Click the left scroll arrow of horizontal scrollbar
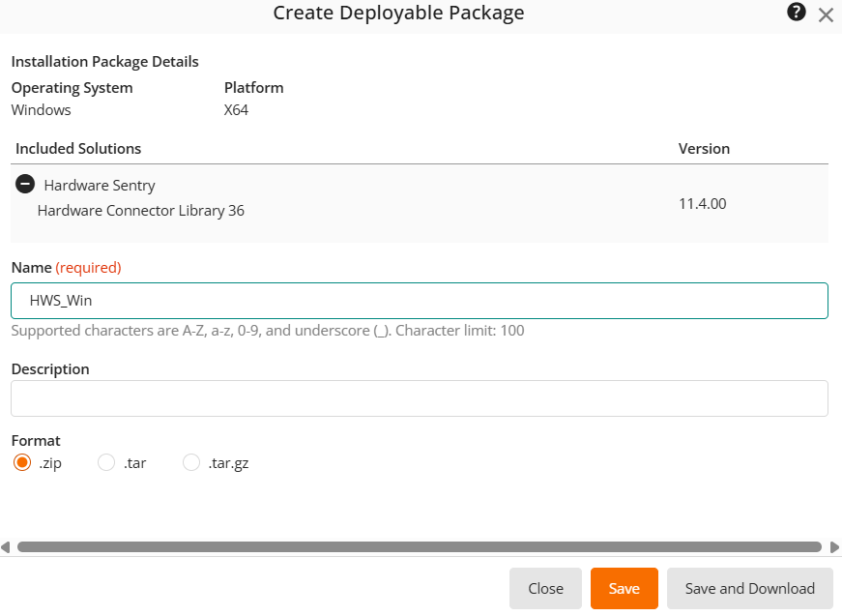Viewport: 842px width, 616px height. 6,547
